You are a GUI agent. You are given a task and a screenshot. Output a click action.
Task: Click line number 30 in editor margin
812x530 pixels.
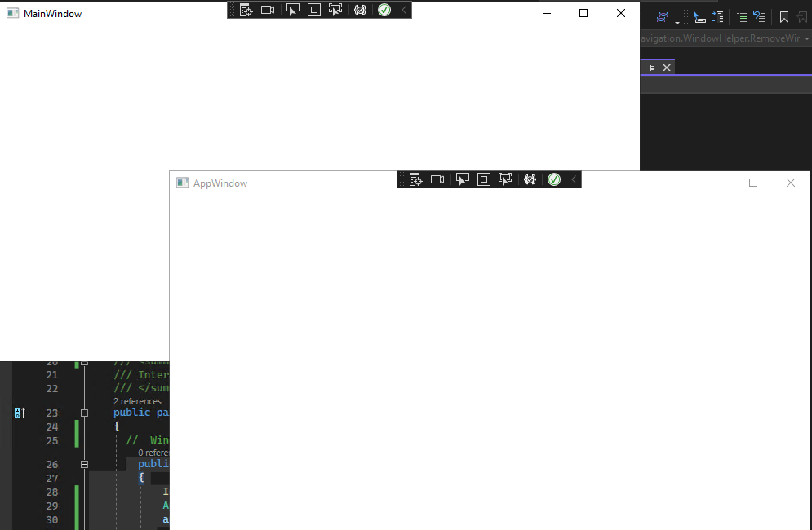pyautogui.click(x=51, y=519)
